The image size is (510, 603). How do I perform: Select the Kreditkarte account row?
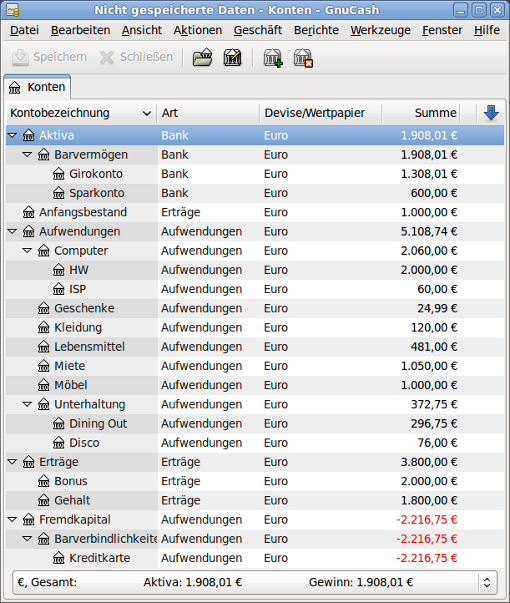255,558
